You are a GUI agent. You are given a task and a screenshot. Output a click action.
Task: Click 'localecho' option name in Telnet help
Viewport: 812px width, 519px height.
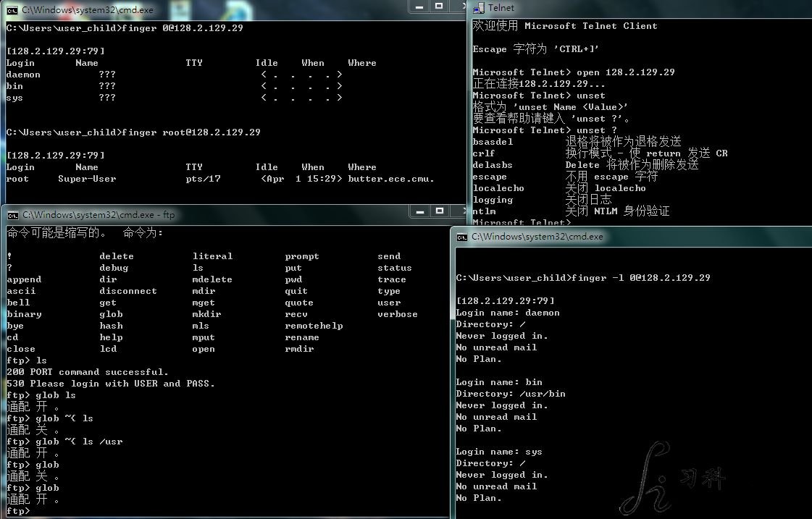498,188
